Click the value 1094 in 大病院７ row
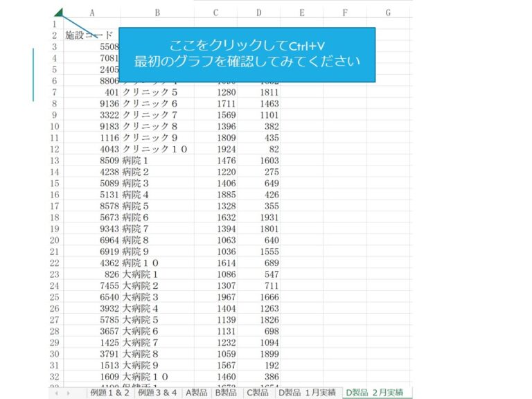This screenshot has height=399, width=532. 259,343
